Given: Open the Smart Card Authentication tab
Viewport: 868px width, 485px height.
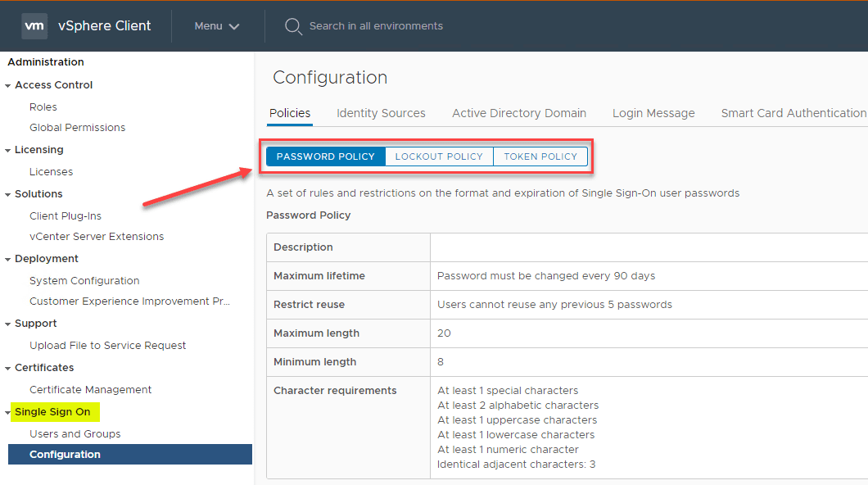Looking at the screenshot, I should tap(790, 113).
